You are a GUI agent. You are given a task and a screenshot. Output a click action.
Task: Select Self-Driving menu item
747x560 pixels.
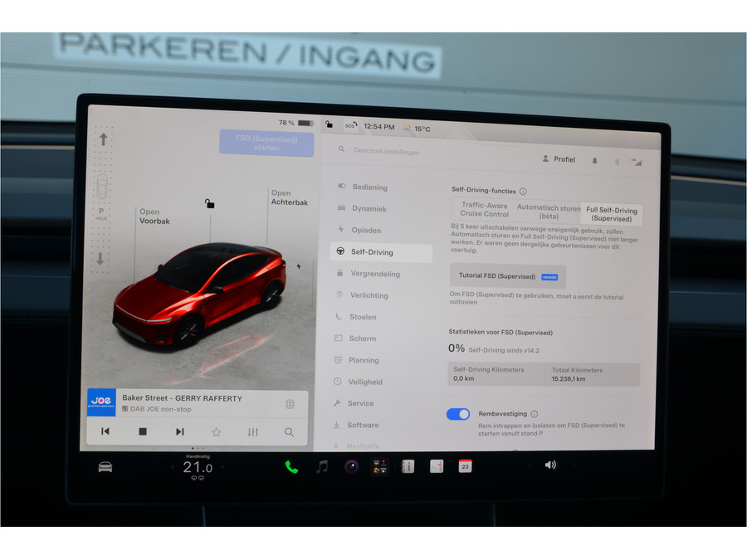[x=381, y=252]
